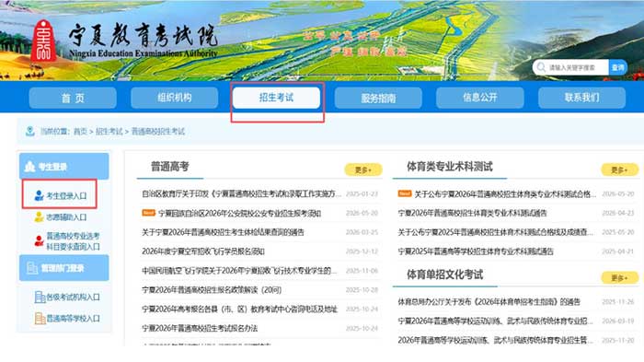Open the 联系我们 navigation tab
This screenshot has width=644, height=362.
click(x=582, y=98)
